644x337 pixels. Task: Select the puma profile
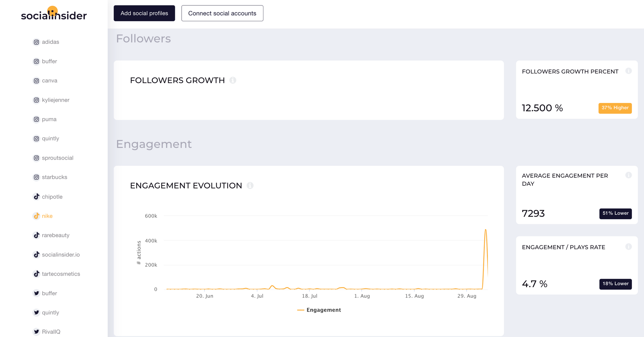49,119
